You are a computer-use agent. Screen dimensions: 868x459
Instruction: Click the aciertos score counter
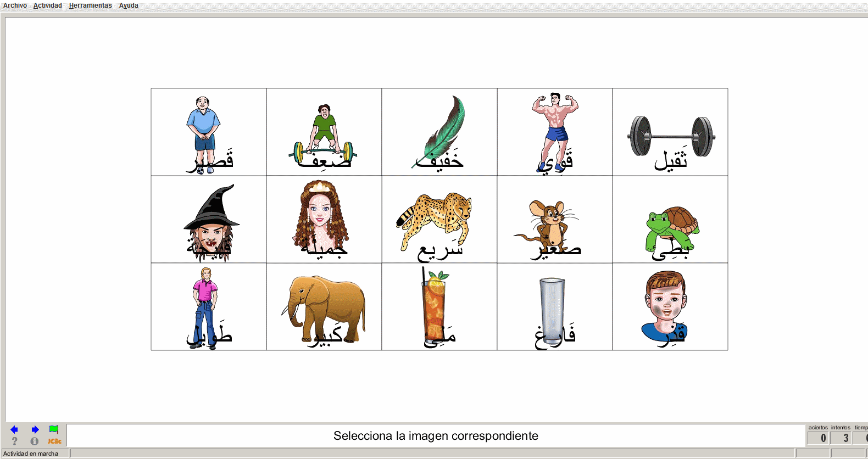[818, 438]
